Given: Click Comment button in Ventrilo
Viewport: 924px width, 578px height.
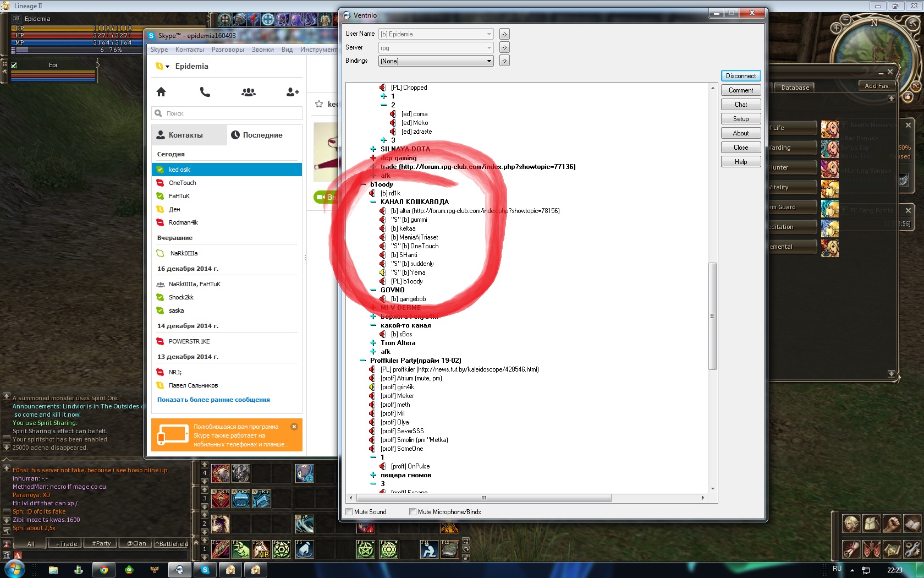Looking at the screenshot, I should coord(741,90).
